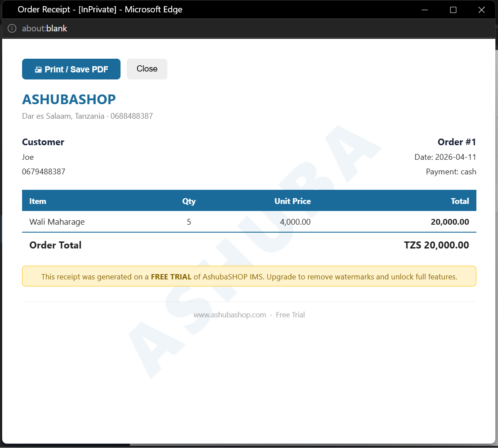Click the www.ashubashop.com footer link
This screenshot has height=448, width=498.
(x=230, y=315)
